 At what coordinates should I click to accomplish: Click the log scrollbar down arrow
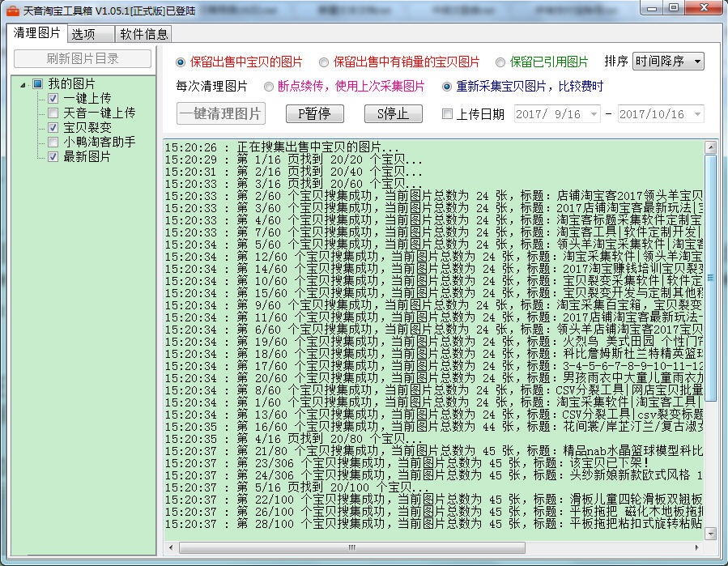click(x=710, y=534)
